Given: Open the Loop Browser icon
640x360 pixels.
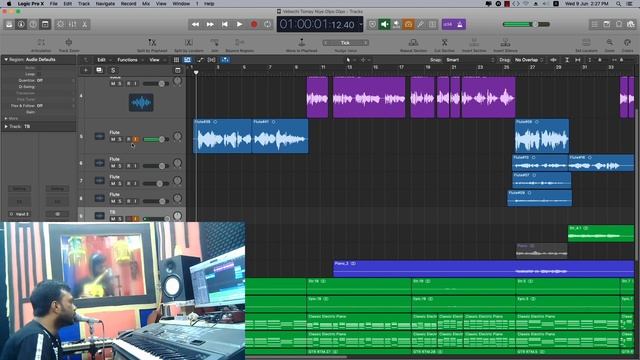Looking at the screenshot, I should click(619, 24).
